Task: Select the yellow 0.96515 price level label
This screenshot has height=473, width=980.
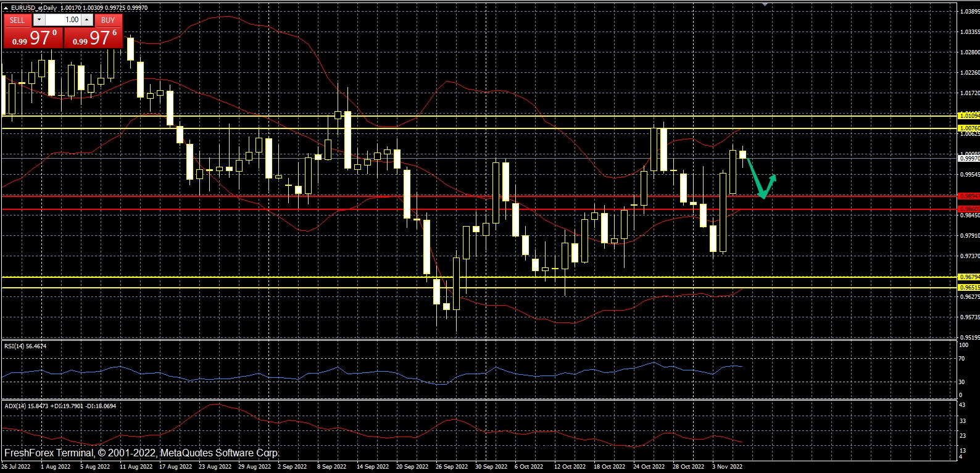Action: pyautogui.click(x=968, y=288)
